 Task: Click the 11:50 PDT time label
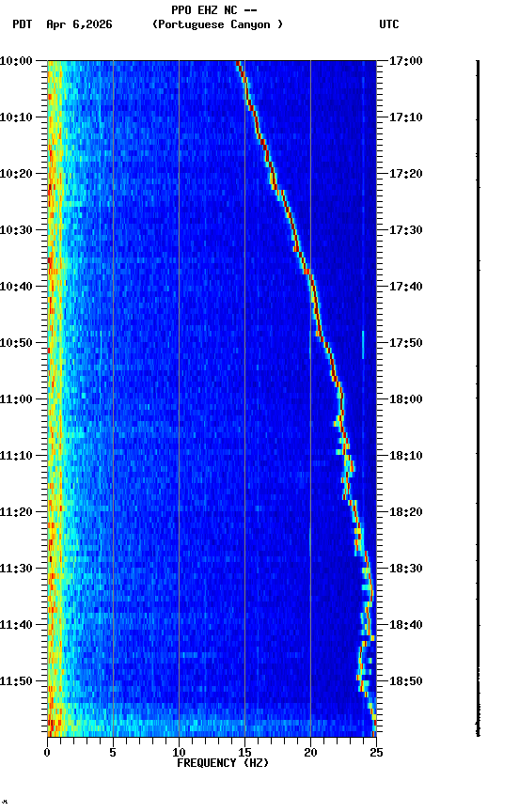tap(16, 681)
